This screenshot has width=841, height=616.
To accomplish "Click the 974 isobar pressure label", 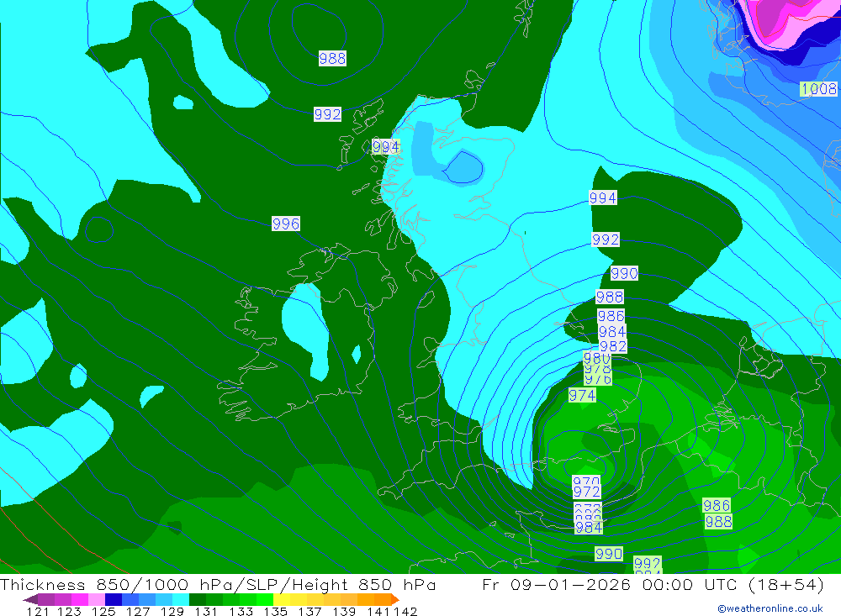I will pos(582,396).
